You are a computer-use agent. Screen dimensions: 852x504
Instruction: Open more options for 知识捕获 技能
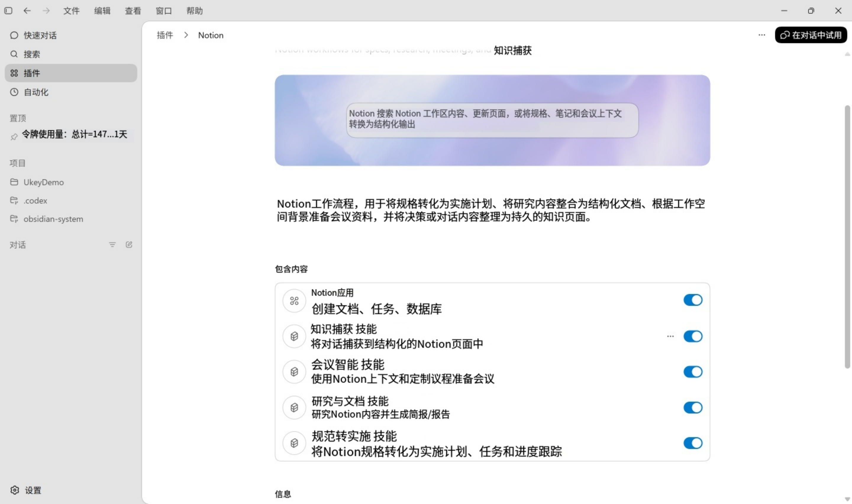[670, 336]
